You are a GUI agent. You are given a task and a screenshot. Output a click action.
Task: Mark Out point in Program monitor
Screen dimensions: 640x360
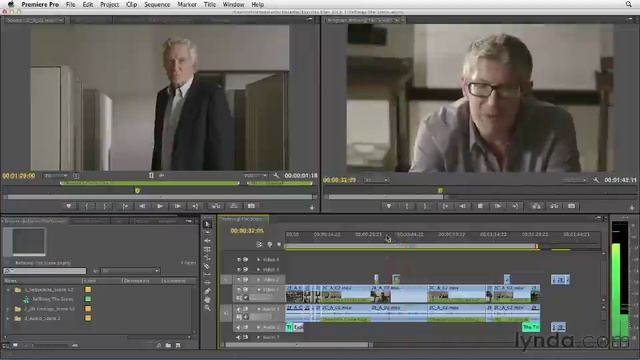(425, 206)
